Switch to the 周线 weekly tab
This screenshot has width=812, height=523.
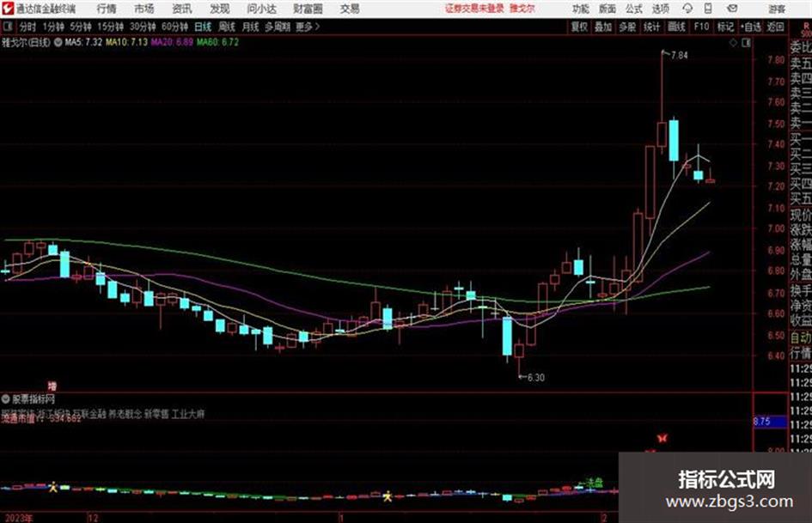click(x=227, y=27)
